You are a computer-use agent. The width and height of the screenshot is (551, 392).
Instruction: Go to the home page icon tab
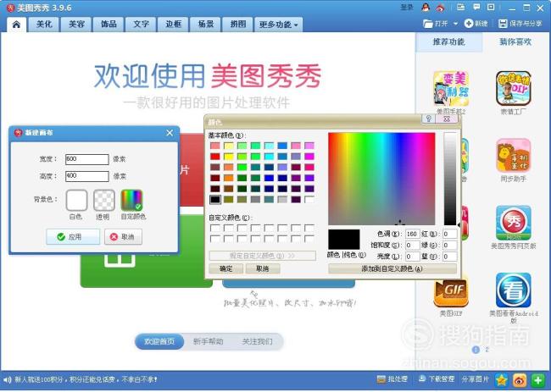(x=16, y=25)
